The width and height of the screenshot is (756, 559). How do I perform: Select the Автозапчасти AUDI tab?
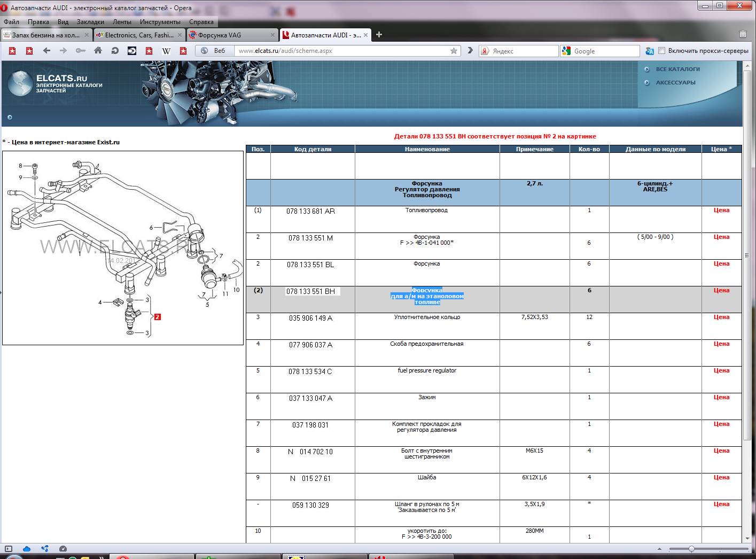325,35
